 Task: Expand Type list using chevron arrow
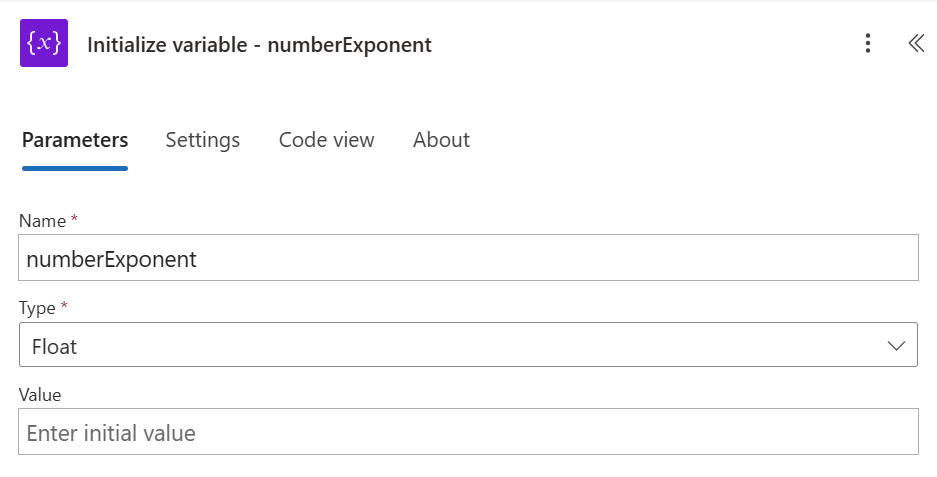[x=896, y=345]
